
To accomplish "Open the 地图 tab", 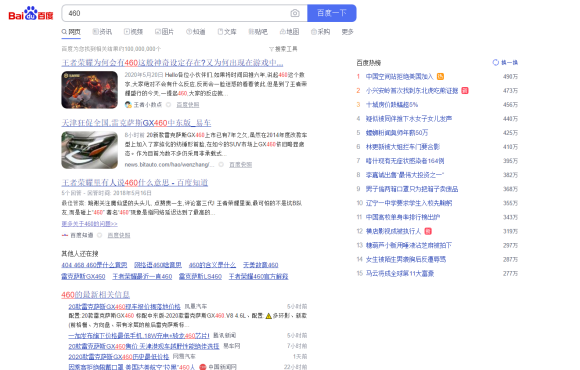I will click(289, 32).
